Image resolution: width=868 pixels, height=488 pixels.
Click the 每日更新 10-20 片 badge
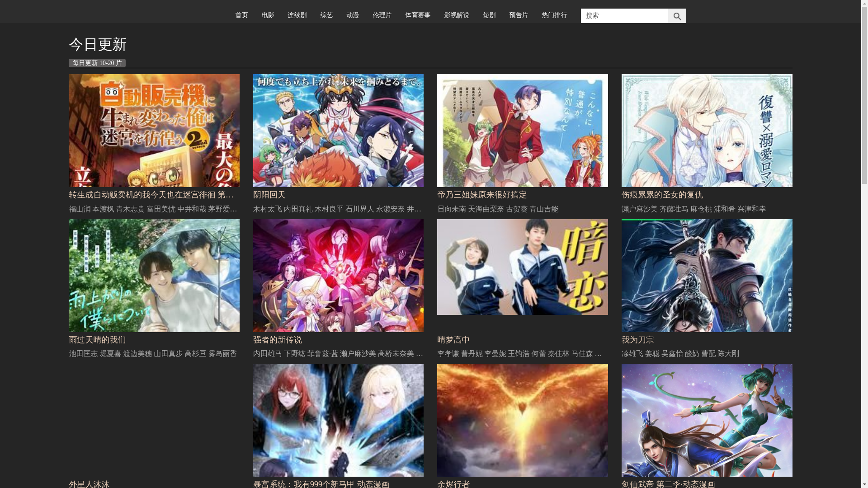coord(97,63)
